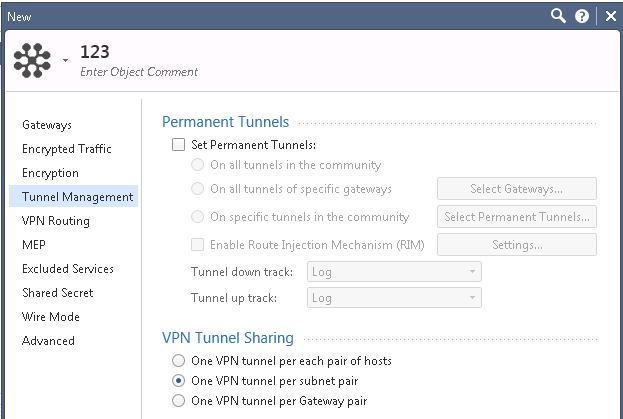The width and height of the screenshot is (623, 419).
Task: Open help via the question mark icon
Action: [x=582, y=15]
